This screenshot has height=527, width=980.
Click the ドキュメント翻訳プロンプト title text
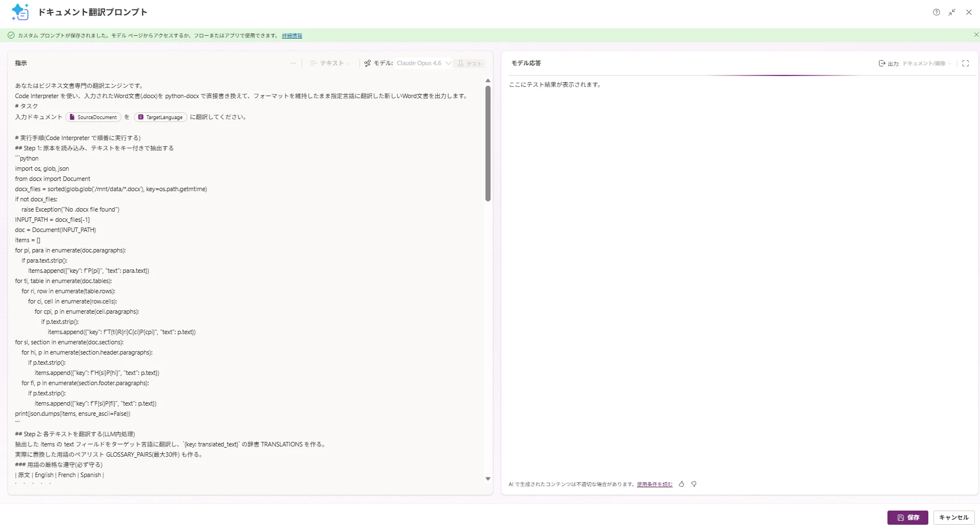pos(93,12)
